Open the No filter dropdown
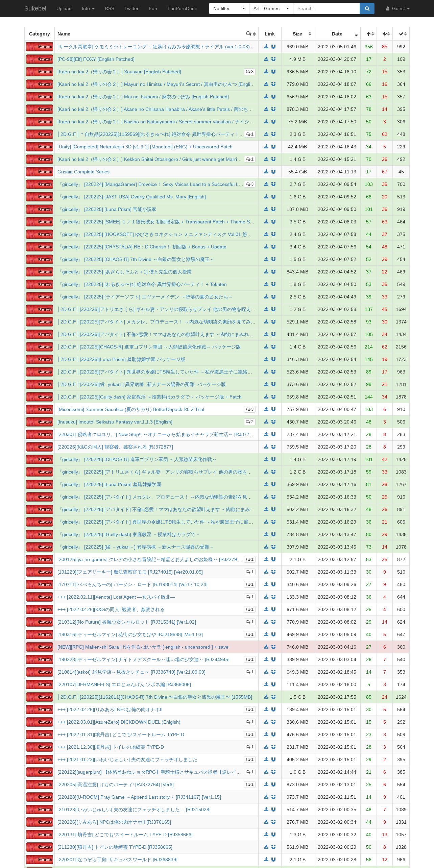The image size is (434, 868). point(229,8)
